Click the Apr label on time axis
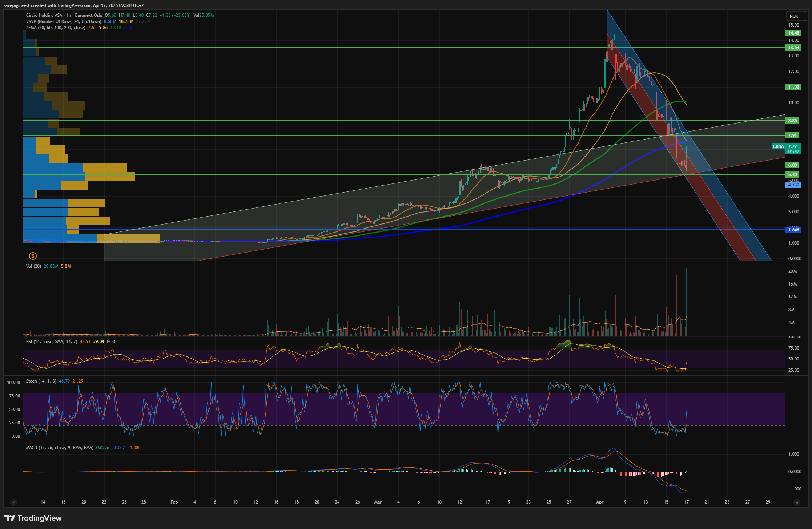 [600, 502]
